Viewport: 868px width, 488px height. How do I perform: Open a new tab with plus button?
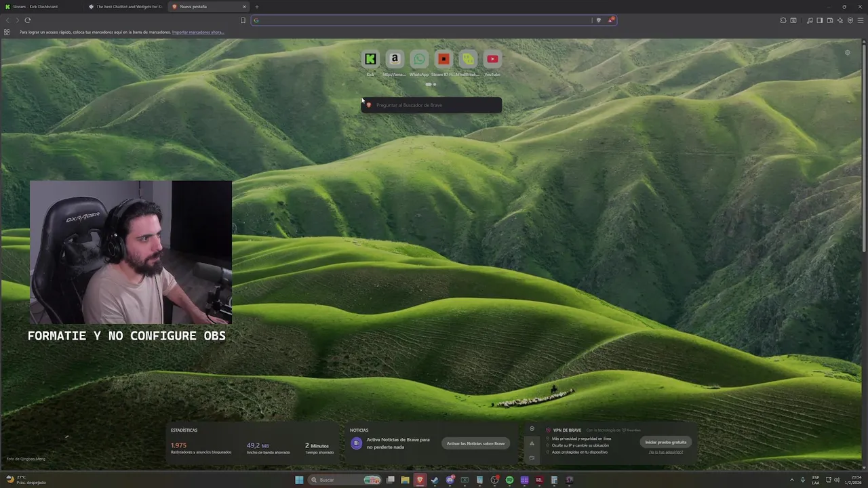click(257, 7)
